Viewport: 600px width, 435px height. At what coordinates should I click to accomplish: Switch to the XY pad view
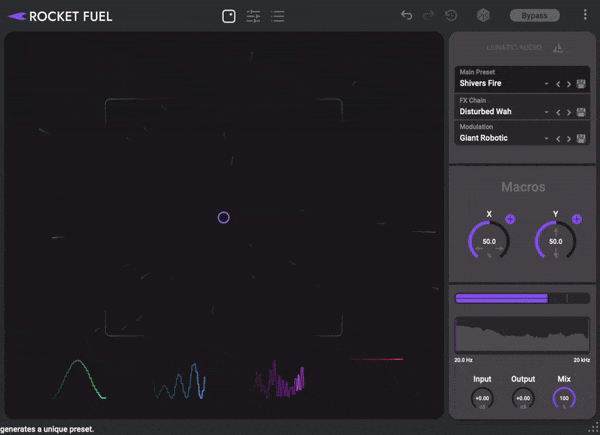click(x=229, y=16)
